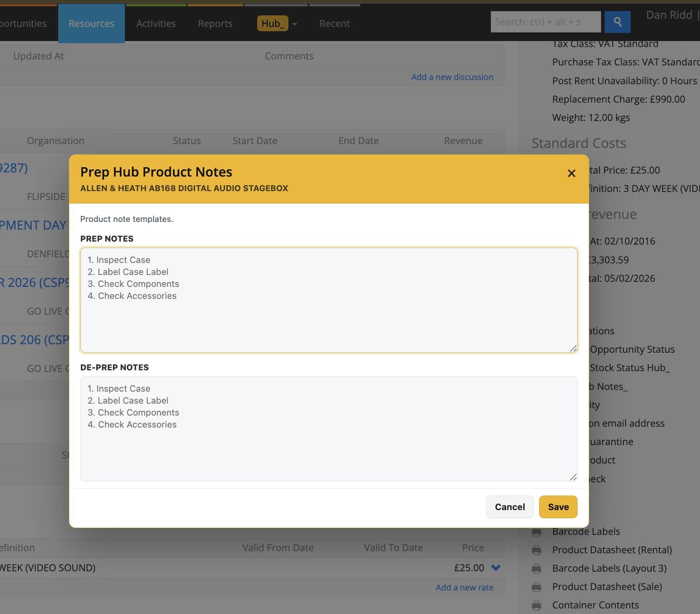Open the Resources tab

click(x=92, y=24)
